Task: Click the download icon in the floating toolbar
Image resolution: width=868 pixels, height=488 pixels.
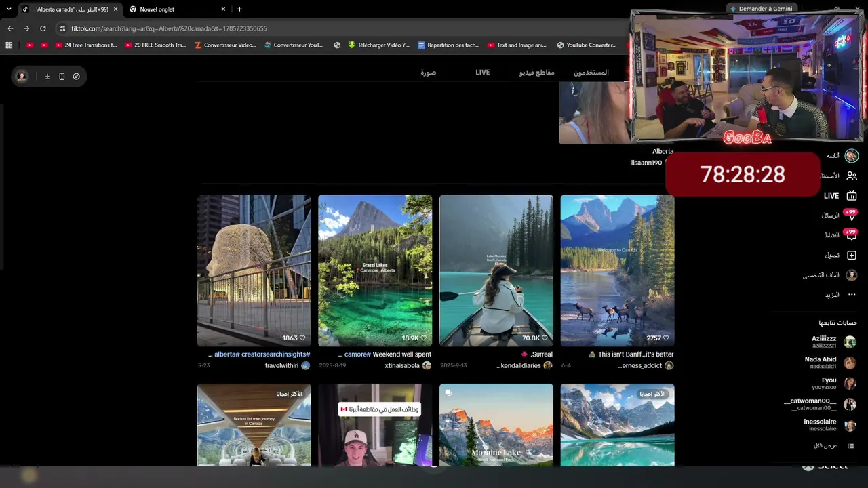Action: tap(47, 77)
